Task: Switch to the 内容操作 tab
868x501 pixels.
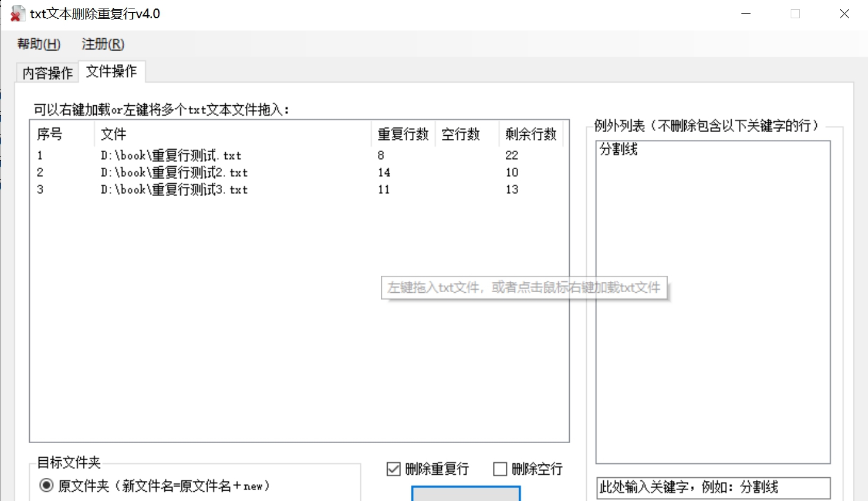Action: (46, 72)
